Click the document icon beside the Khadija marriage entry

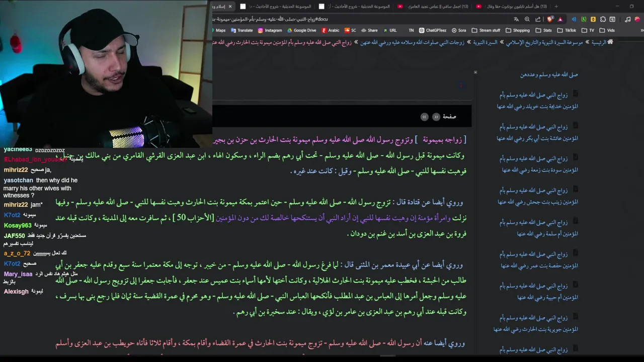pos(576,94)
